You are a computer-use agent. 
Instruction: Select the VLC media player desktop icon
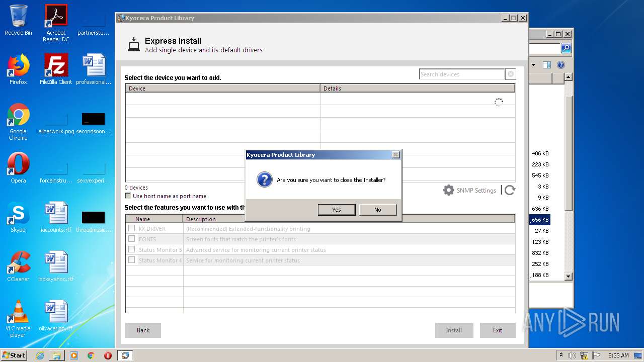pos(18,319)
